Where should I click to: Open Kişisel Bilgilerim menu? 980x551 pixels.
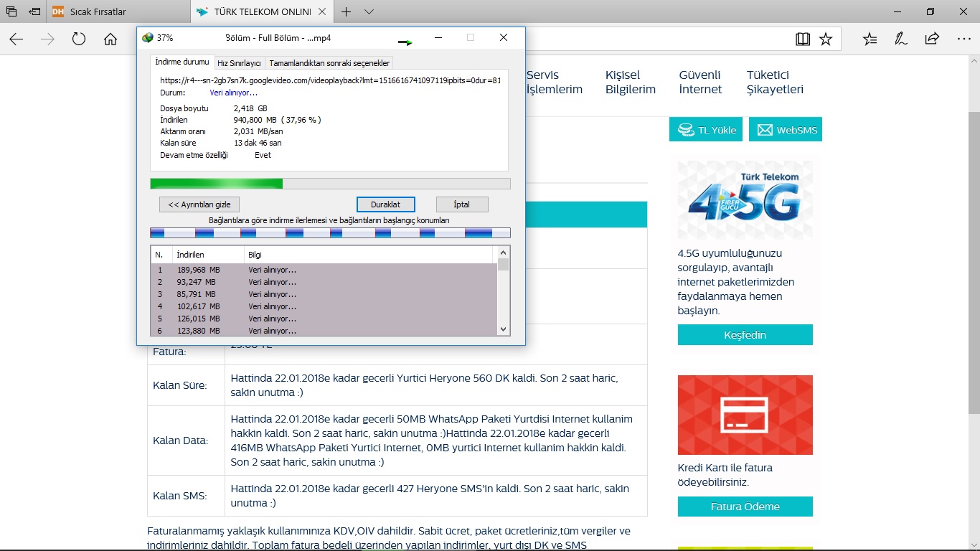[631, 82]
